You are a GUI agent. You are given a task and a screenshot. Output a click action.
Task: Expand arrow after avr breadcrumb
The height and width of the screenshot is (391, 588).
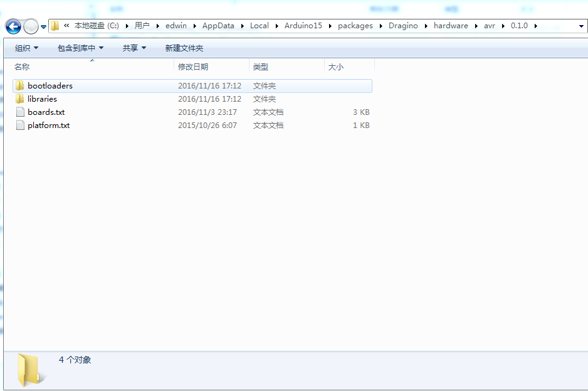click(x=503, y=26)
